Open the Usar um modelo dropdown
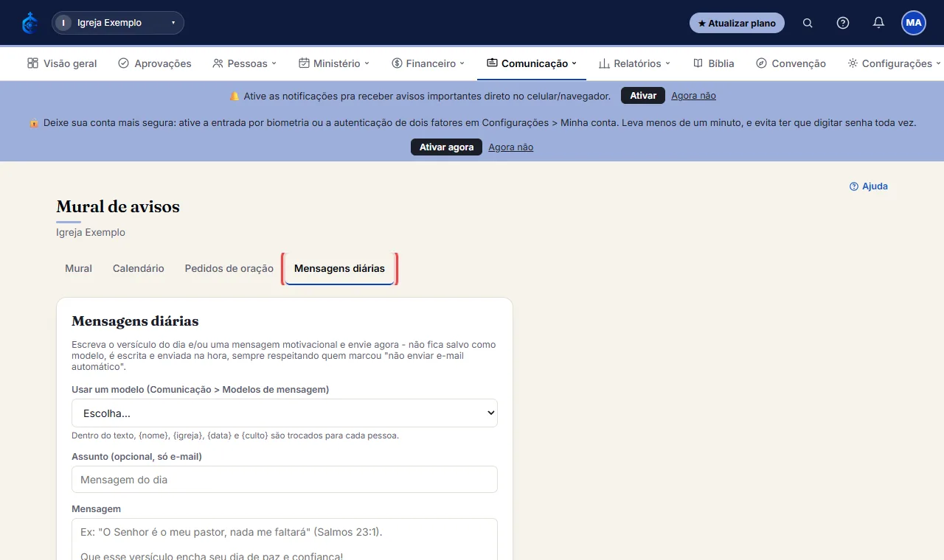The image size is (944, 560). tap(285, 413)
